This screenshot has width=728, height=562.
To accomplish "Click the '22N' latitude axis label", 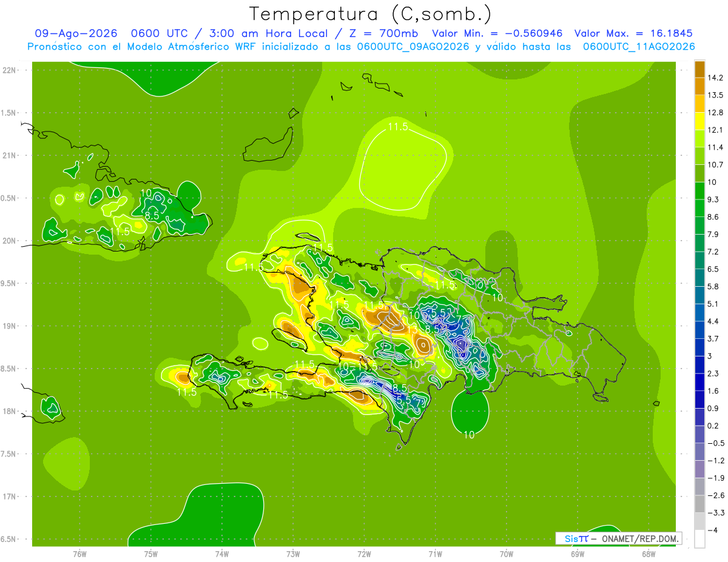I will [10, 70].
